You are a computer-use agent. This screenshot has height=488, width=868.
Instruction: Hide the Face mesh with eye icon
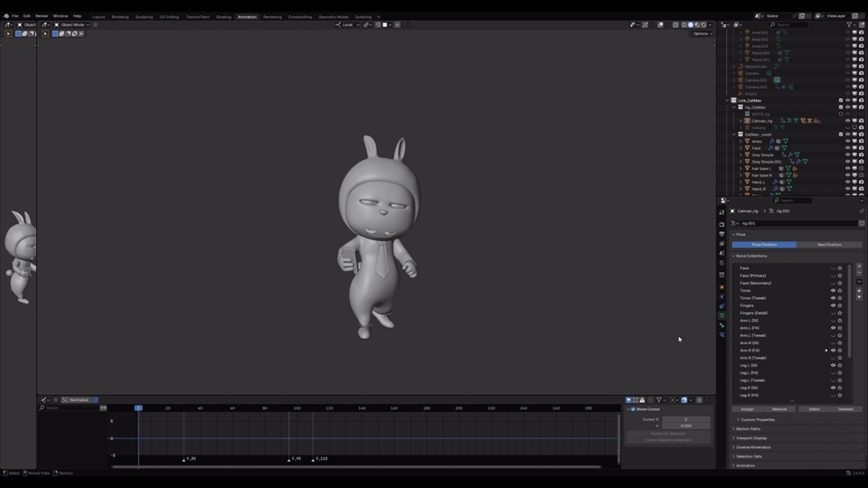coord(847,147)
